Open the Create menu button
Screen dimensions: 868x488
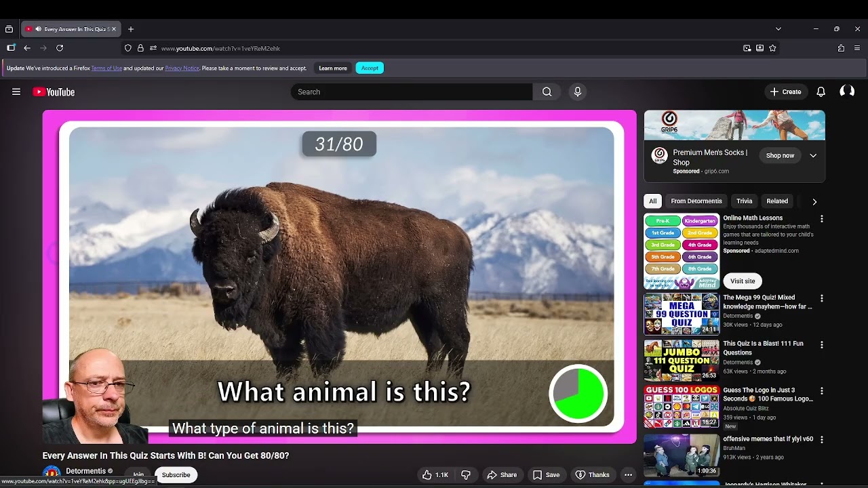[x=785, y=91]
